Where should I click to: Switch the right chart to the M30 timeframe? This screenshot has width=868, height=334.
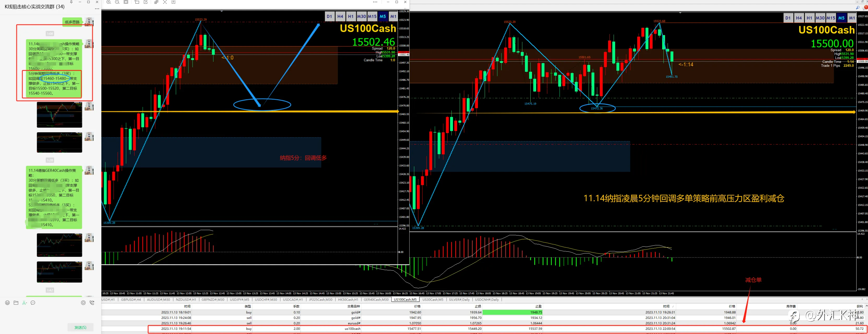click(x=820, y=18)
